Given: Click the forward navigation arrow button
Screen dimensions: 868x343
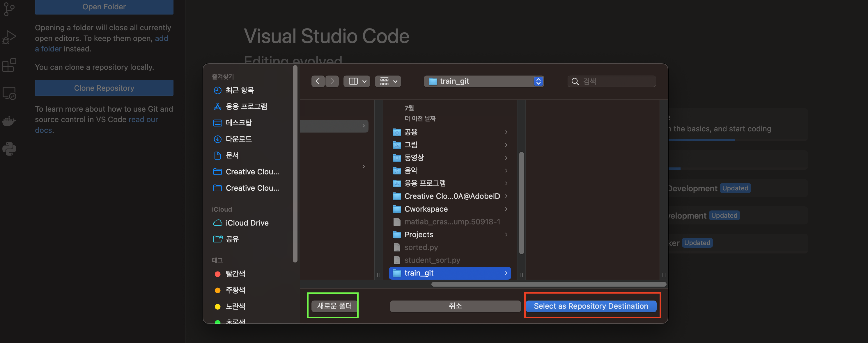Looking at the screenshot, I should [x=332, y=81].
